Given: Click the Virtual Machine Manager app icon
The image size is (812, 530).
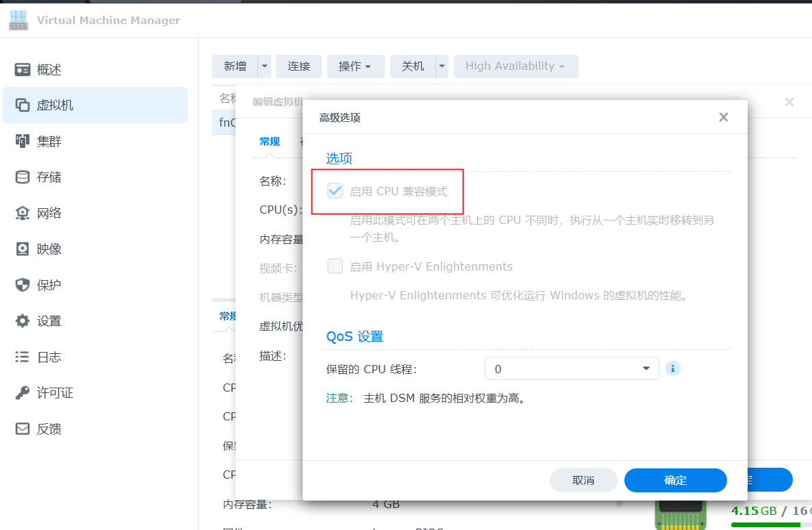Looking at the screenshot, I should click(x=18, y=21).
